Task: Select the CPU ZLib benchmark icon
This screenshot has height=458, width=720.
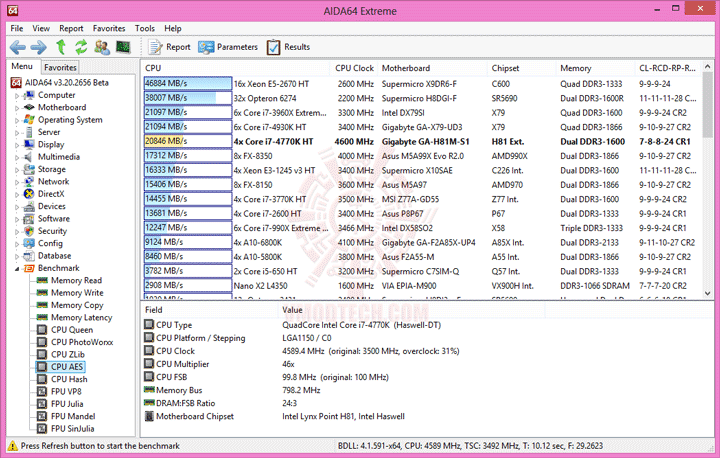Action: click(42, 355)
